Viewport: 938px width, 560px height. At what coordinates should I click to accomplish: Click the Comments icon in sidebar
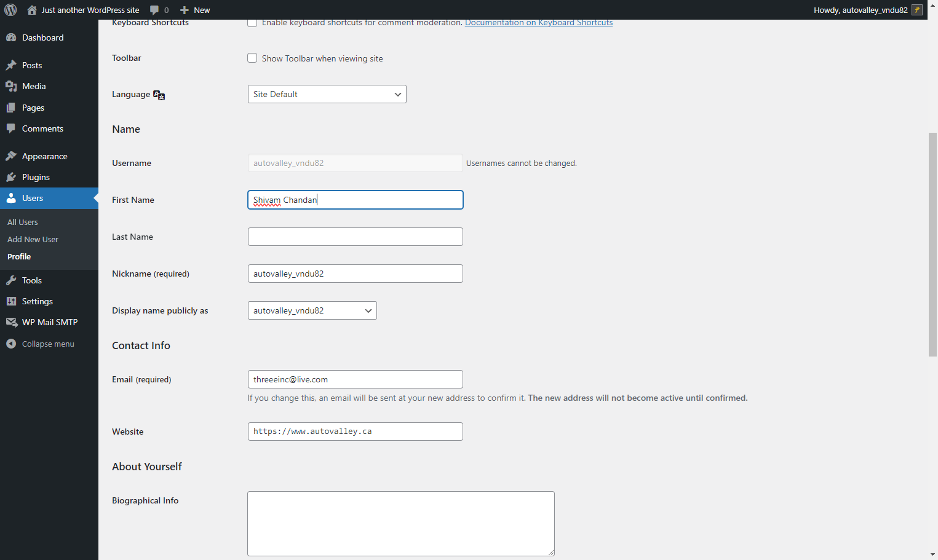[x=11, y=128]
